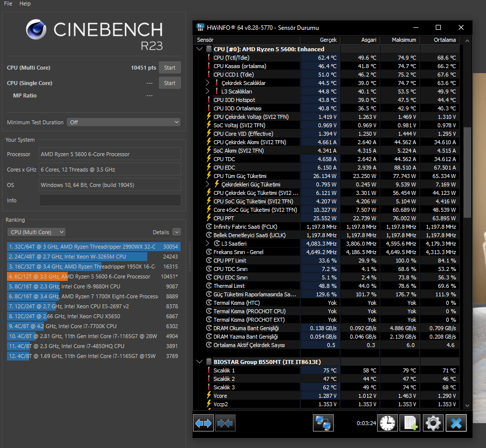Collapse the BIOSTAR Group B550MT section

[199, 361]
